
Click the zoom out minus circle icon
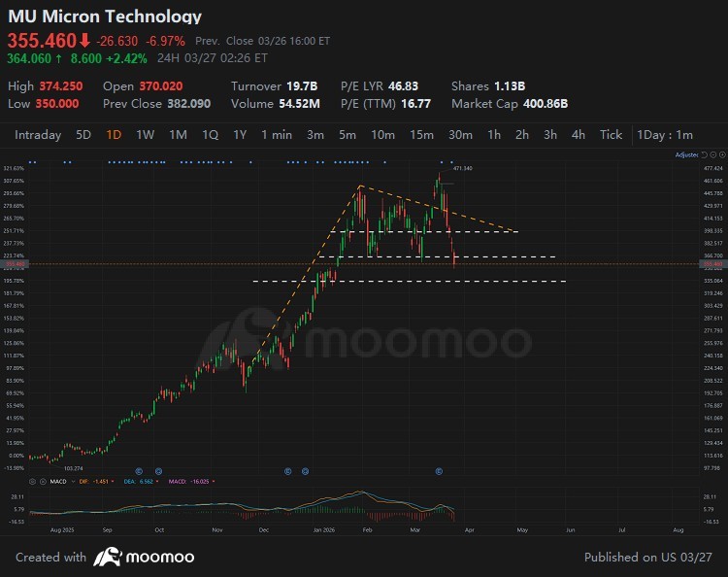[714, 154]
